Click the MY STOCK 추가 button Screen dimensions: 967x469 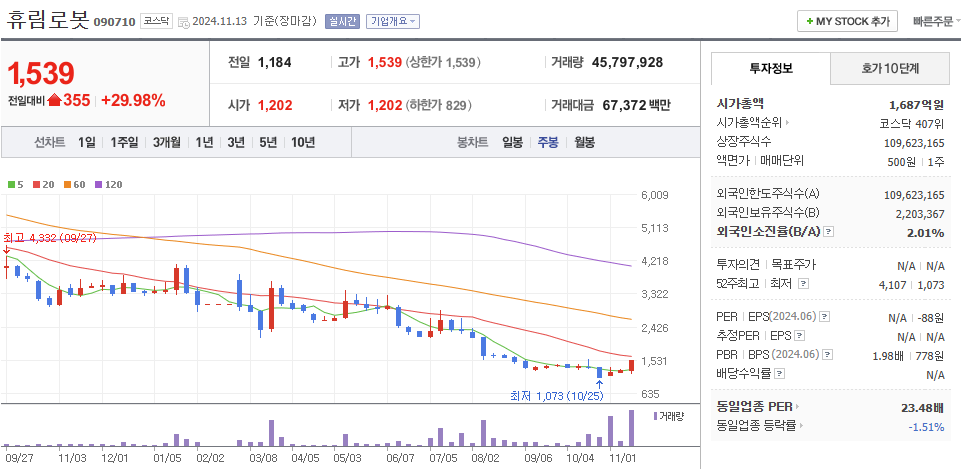click(847, 21)
